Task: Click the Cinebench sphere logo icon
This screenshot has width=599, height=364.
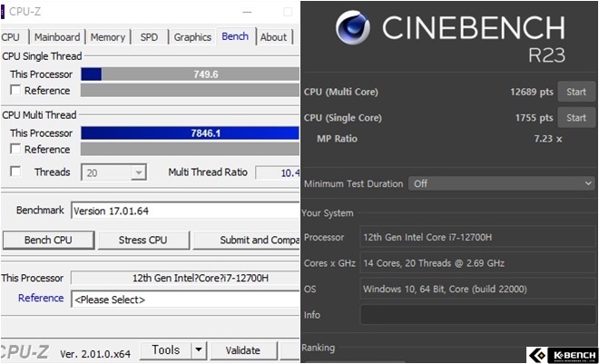Action: [x=353, y=27]
